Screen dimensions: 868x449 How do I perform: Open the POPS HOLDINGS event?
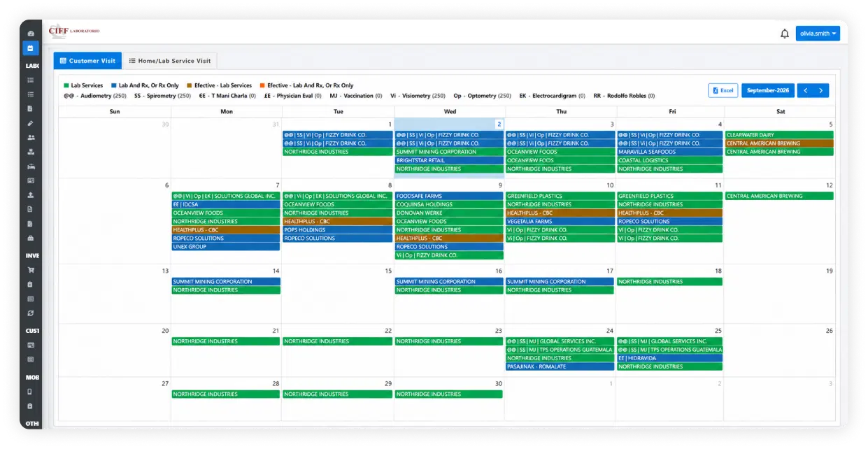[338, 230]
